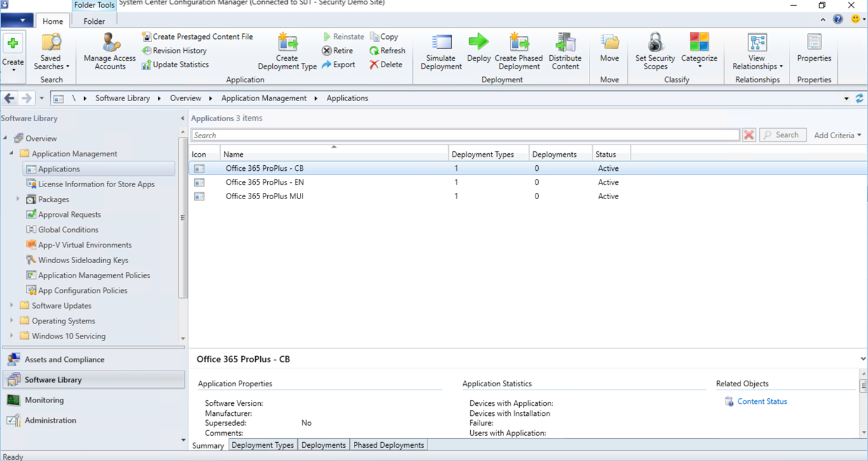Choose Create Prestaged Content File
This screenshot has height=461, width=868.
[197, 36]
